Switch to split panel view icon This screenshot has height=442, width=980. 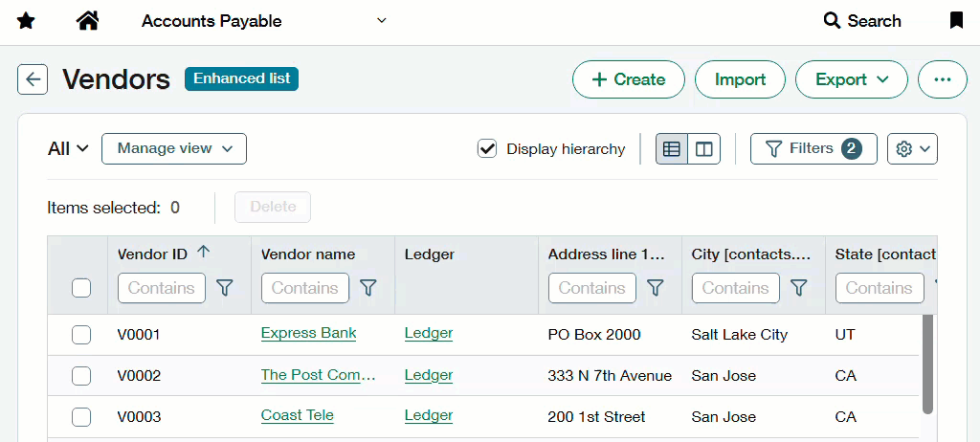click(703, 149)
